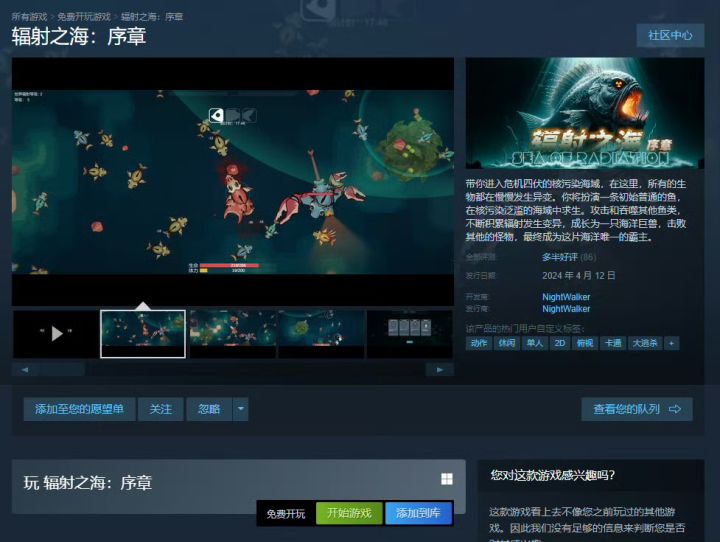Click the arrow icon on 查看您的队列
Viewport: 720px width, 542px height.
click(675, 409)
